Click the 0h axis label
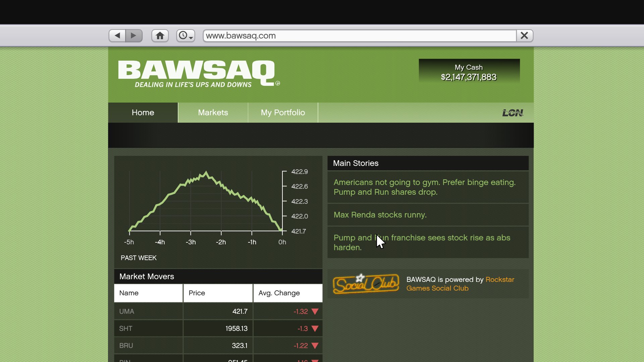The width and height of the screenshot is (644, 362). point(282,242)
